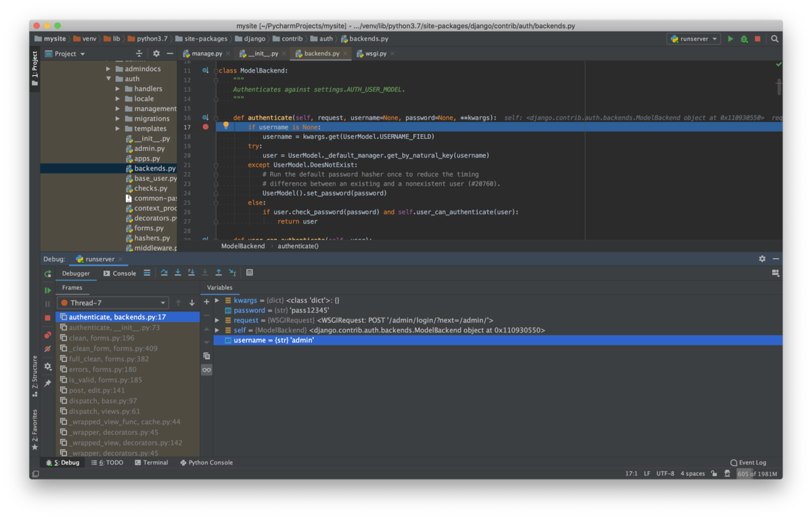Resume program in the debugger sidebar
812x518 pixels.
click(47, 290)
